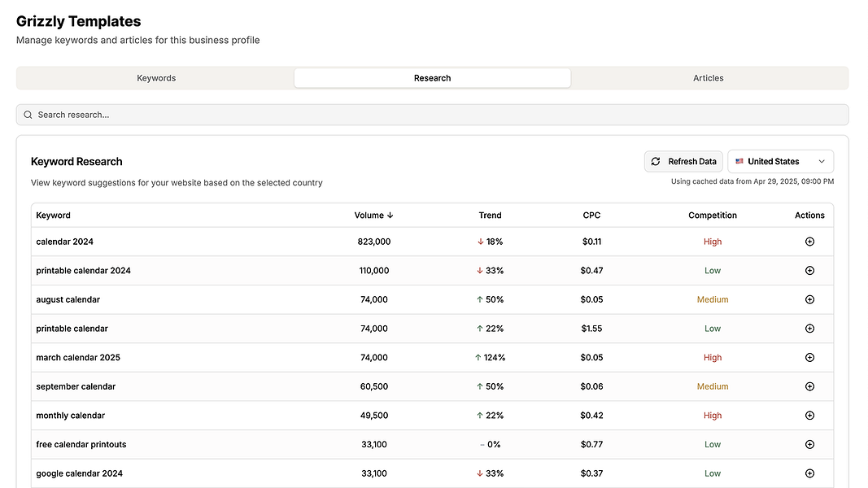
Task: Click the search magnifier icon
Action: click(28, 115)
